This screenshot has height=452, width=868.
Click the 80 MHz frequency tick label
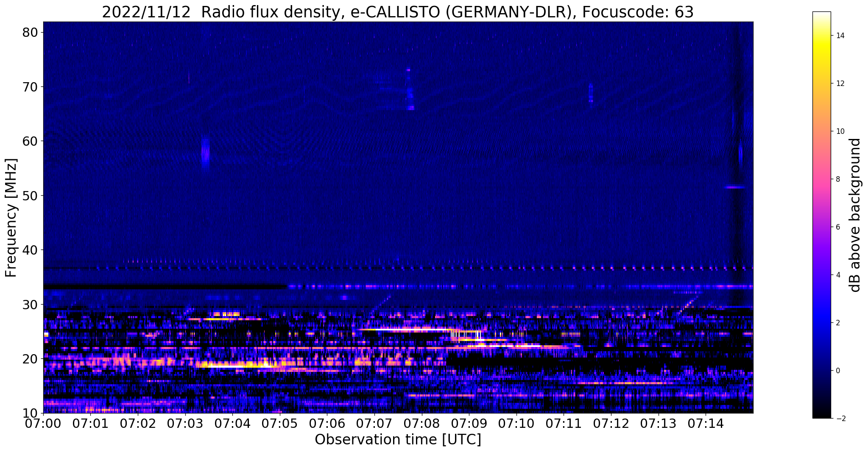click(31, 33)
